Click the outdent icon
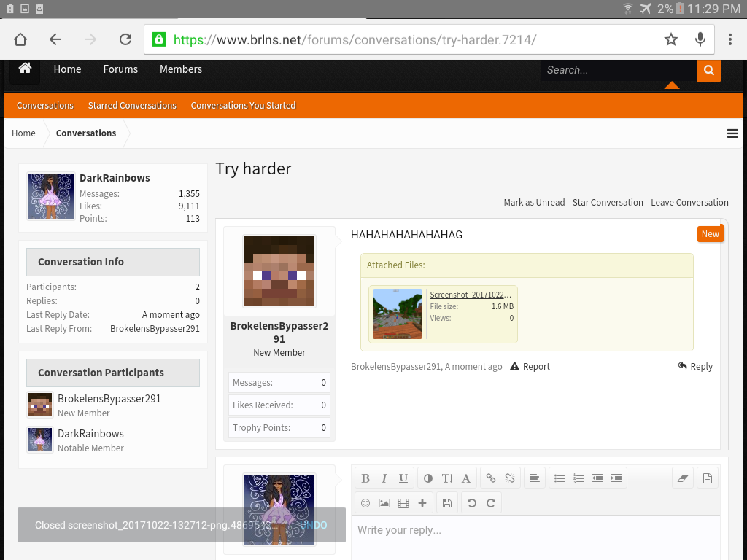Image resolution: width=747 pixels, height=560 pixels. [597, 478]
